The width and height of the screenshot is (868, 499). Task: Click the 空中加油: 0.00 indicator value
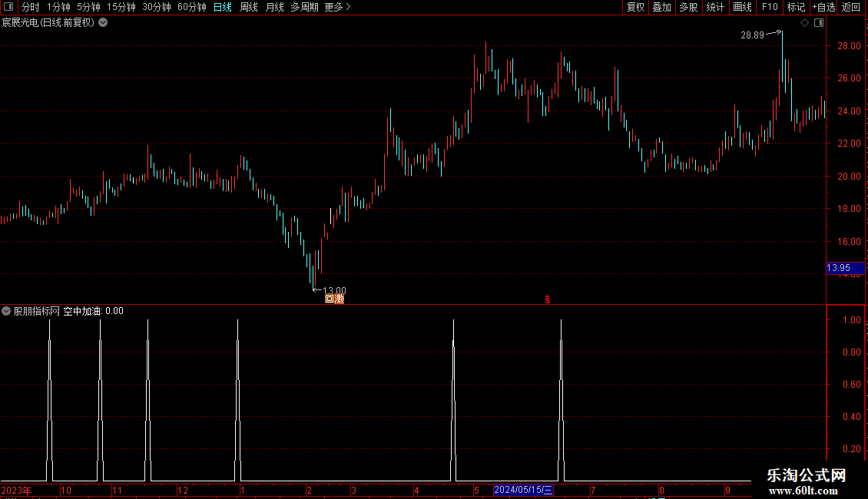[x=93, y=311]
